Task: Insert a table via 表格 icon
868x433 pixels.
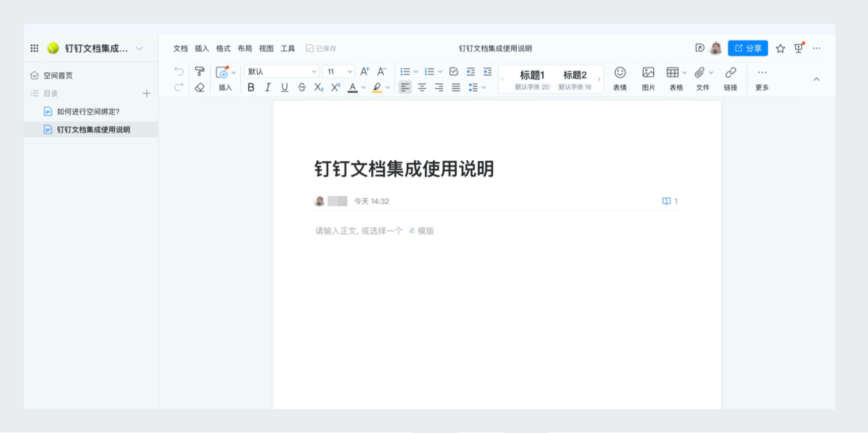Action: (673, 72)
